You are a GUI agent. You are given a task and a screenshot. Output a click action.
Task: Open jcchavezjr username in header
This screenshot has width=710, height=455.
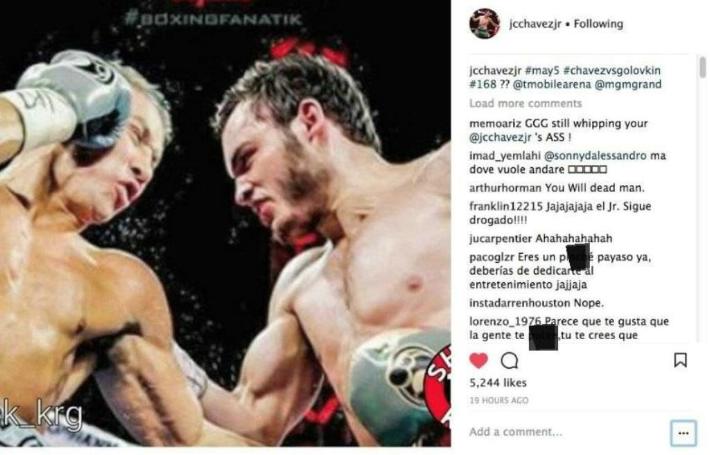tap(535, 24)
